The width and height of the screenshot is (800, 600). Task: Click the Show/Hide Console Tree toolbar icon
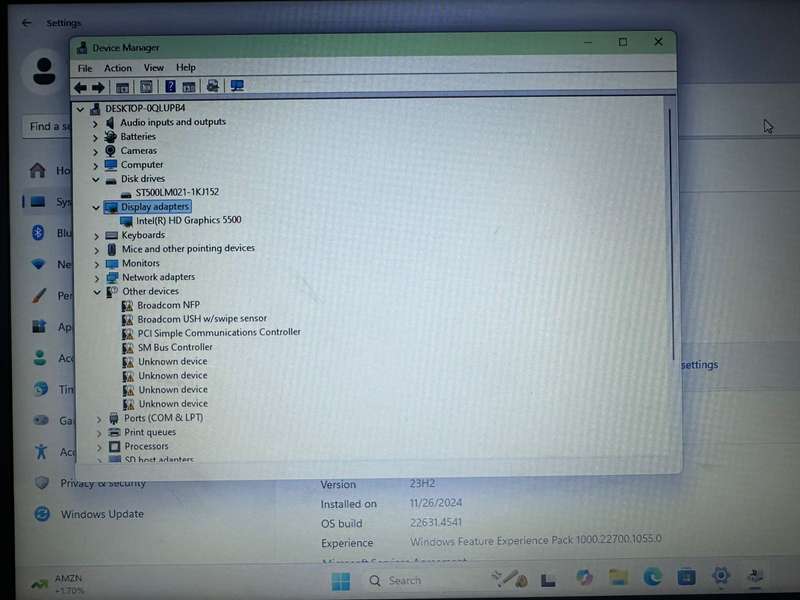(122, 87)
